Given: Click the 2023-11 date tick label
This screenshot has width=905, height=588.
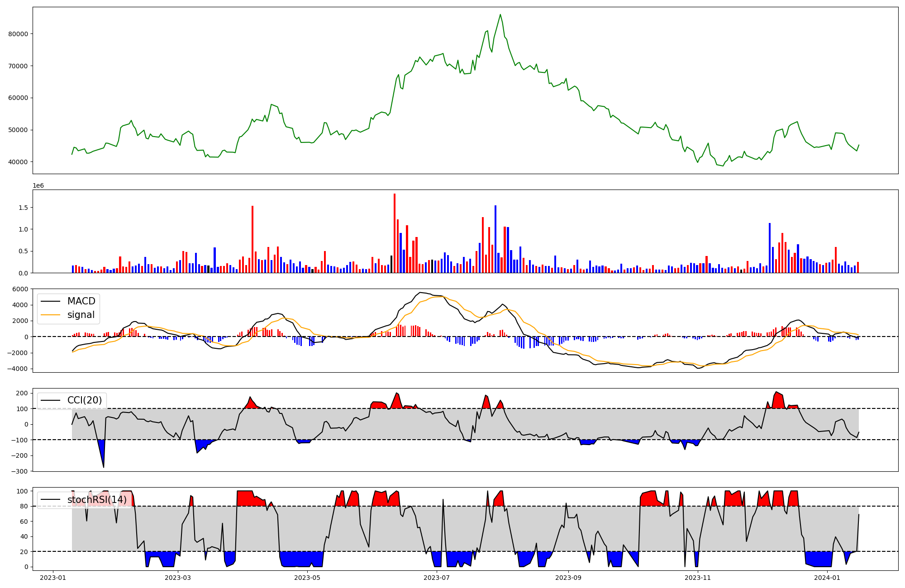Looking at the screenshot, I should click(x=698, y=578).
